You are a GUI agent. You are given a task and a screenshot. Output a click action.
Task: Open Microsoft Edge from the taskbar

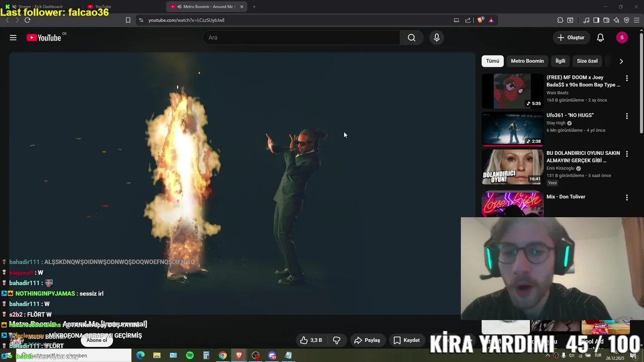pyautogui.click(x=140, y=355)
